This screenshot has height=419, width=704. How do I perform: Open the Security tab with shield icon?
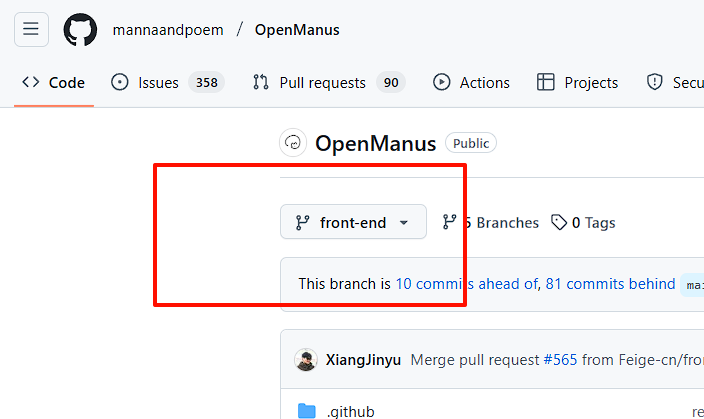pos(673,83)
